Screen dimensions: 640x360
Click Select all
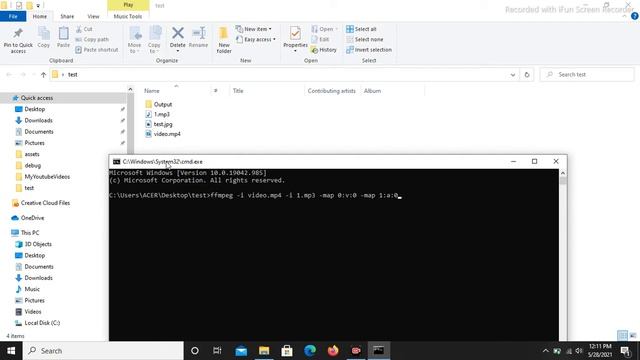coord(361,29)
